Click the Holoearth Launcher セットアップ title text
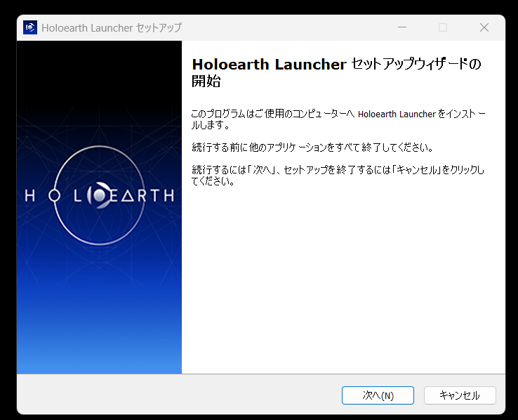 (x=112, y=28)
